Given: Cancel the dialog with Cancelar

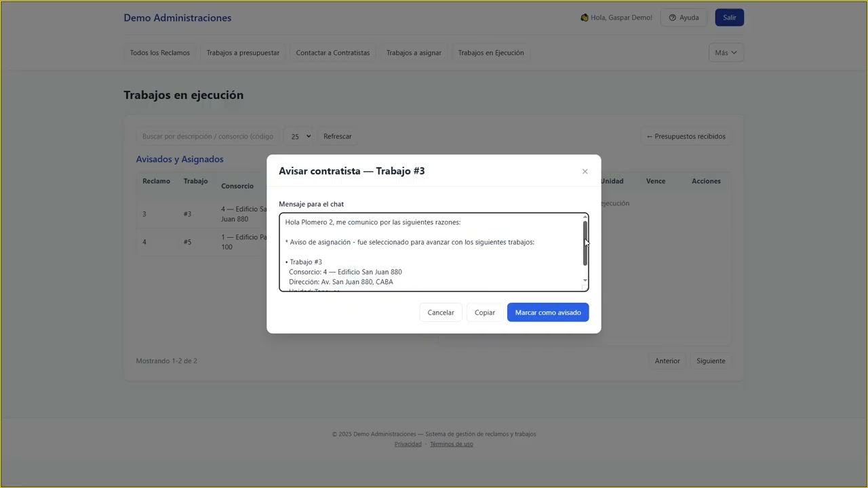Looking at the screenshot, I should [441, 312].
